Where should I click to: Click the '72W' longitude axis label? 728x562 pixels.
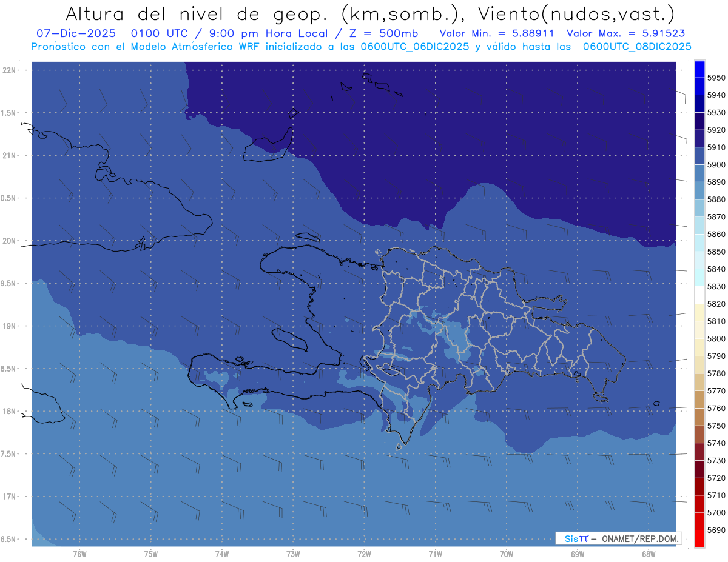(365, 554)
